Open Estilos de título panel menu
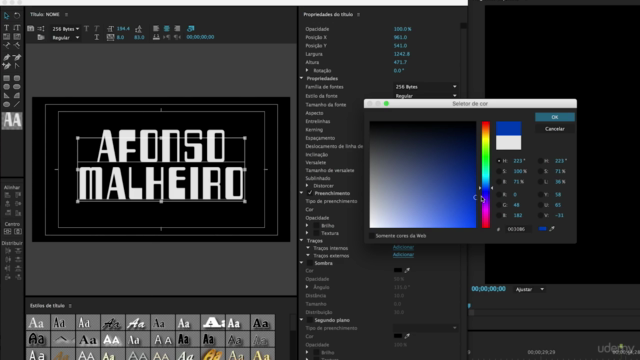Viewport: 640px width, 360px height. [x=70, y=306]
